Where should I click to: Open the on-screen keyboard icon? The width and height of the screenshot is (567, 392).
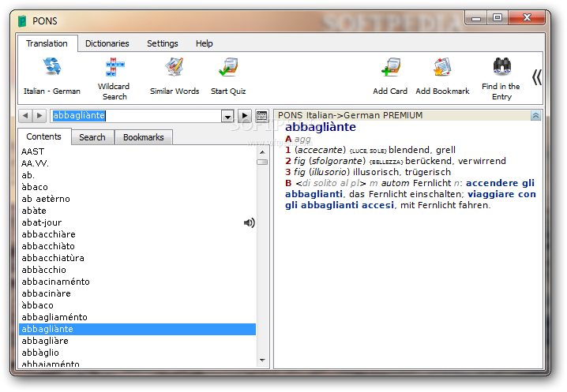[x=261, y=116]
